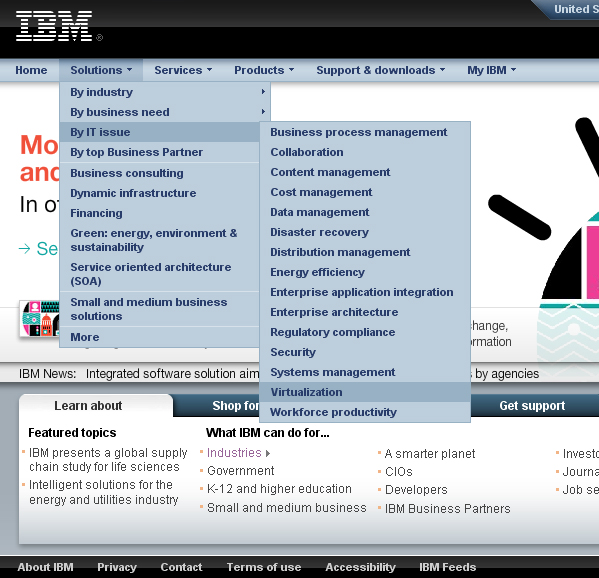Open Small and medium business link
Viewport: 599px width, 578px height.
[x=287, y=508]
